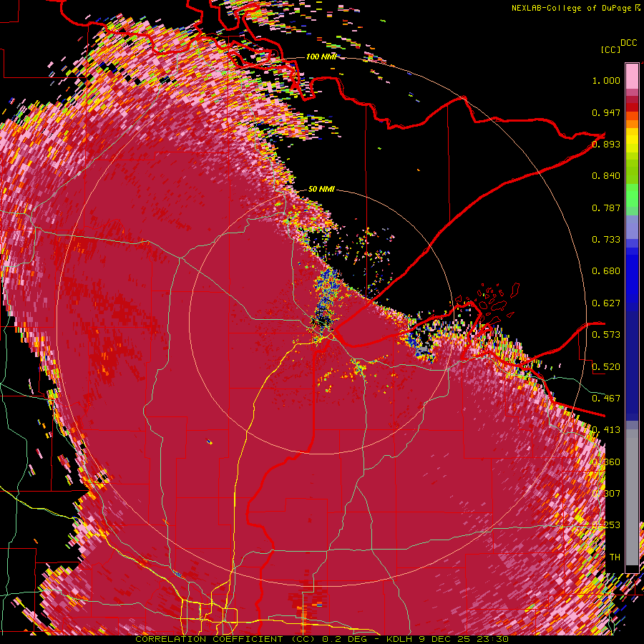Select the light pink swatch atop color bar
The width and height of the screenshot is (644, 644).
tap(632, 76)
